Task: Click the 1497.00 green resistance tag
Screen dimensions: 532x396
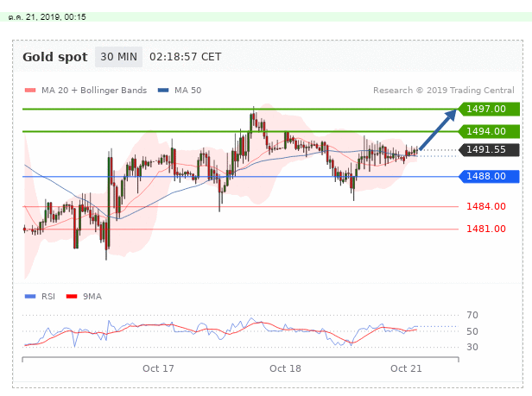Action: (x=489, y=109)
